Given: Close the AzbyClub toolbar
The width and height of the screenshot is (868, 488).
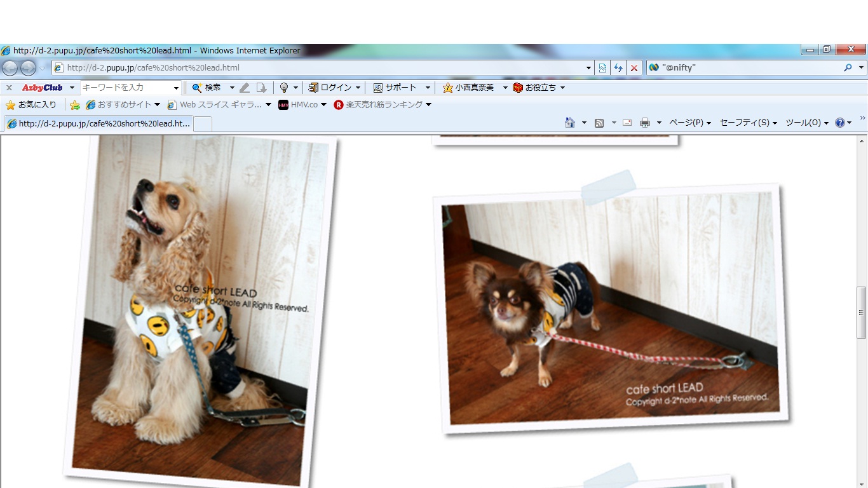Looking at the screenshot, I should tap(9, 88).
